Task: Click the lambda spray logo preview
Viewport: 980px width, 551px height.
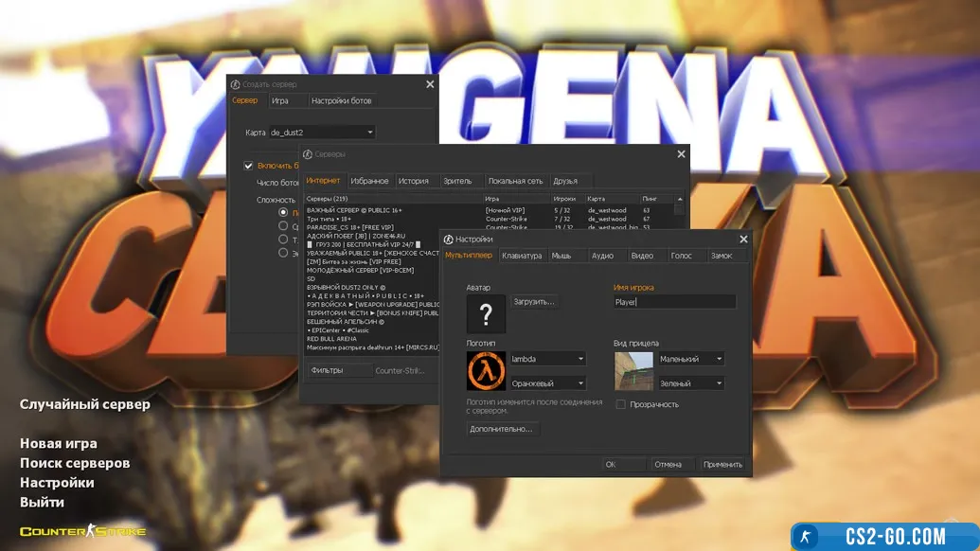Action: pos(486,370)
